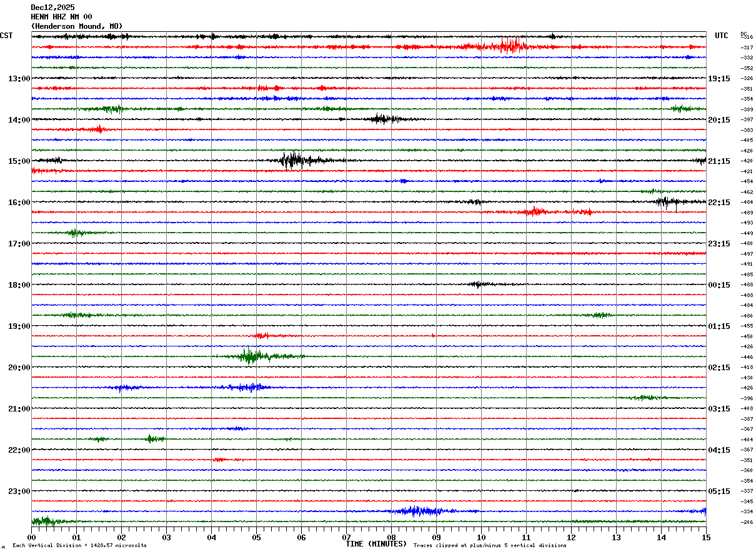This screenshot has width=756, height=554.
Task: Click the station name (Henderson Mound, MO)
Action: click(77, 26)
